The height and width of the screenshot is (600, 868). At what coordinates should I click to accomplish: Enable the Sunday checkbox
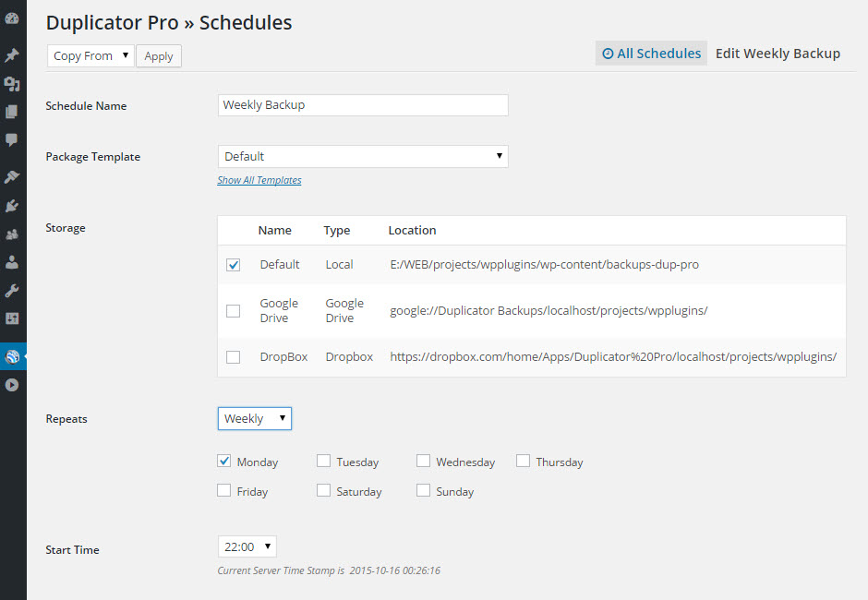[423, 490]
